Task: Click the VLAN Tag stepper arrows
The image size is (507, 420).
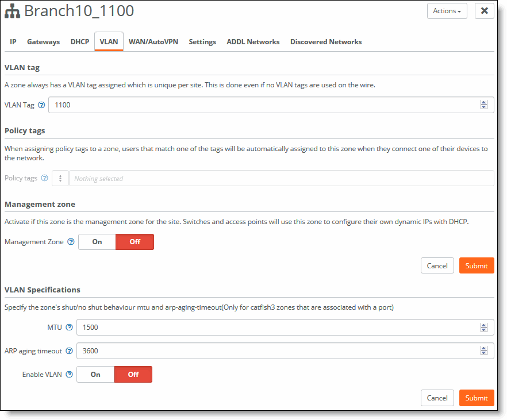Action: tap(483, 105)
